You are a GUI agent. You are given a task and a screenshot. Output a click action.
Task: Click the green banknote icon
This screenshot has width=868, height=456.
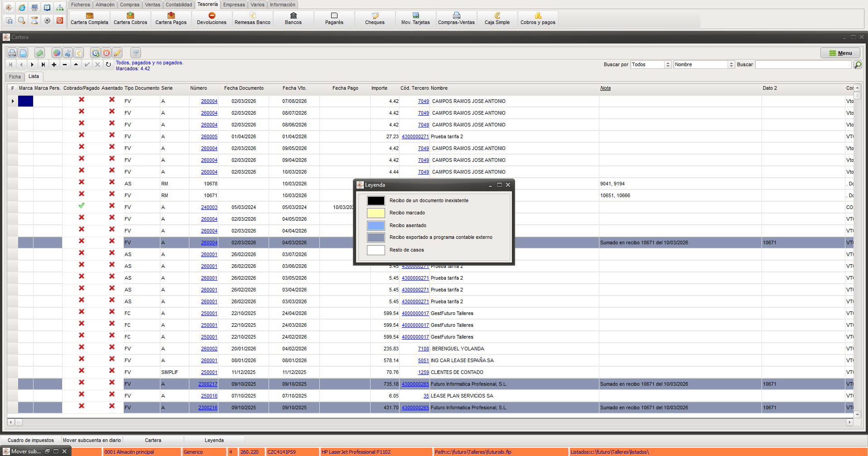coord(40,53)
